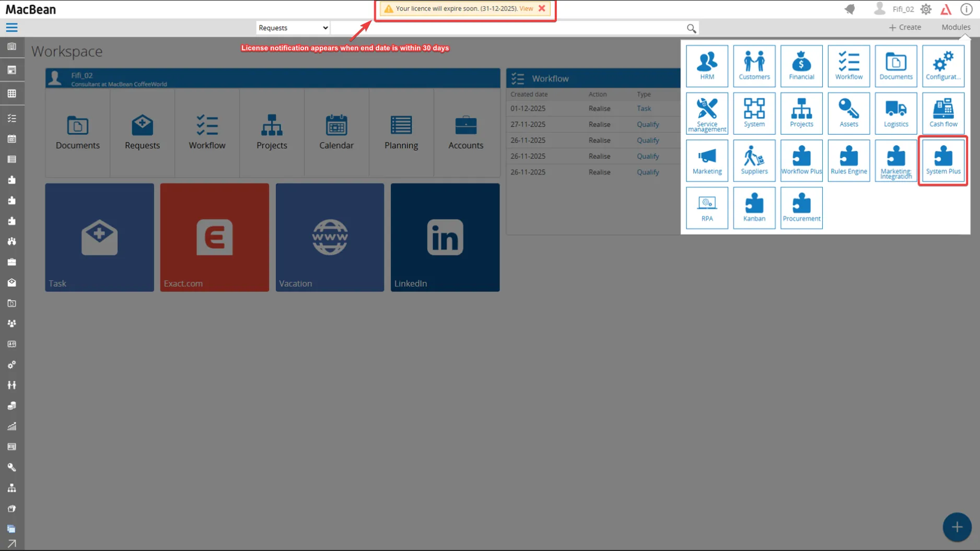Image resolution: width=980 pixels, height=551 pixels.
Task: Launch the Logistics module
Action: [x=895, y=113]
